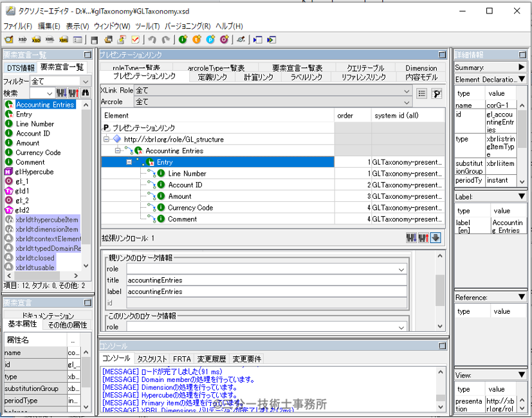Click the save floppy disk toolbar icon
The width and height of the screenshot is (532, 418).
coord(95,40)
